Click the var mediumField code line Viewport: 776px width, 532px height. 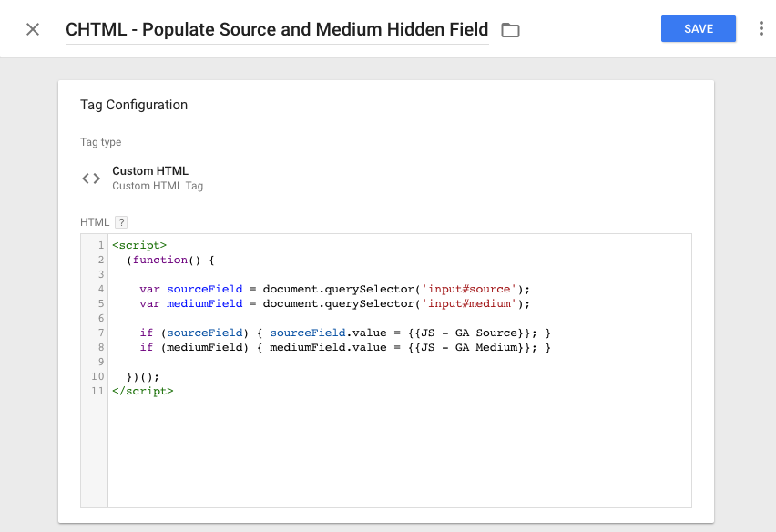pos(334,303)
